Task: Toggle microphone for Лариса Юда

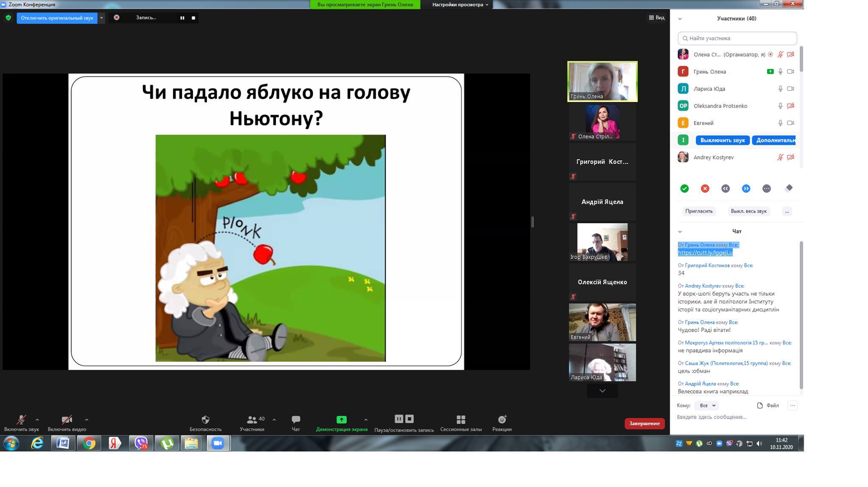Action: pos(780,89)
